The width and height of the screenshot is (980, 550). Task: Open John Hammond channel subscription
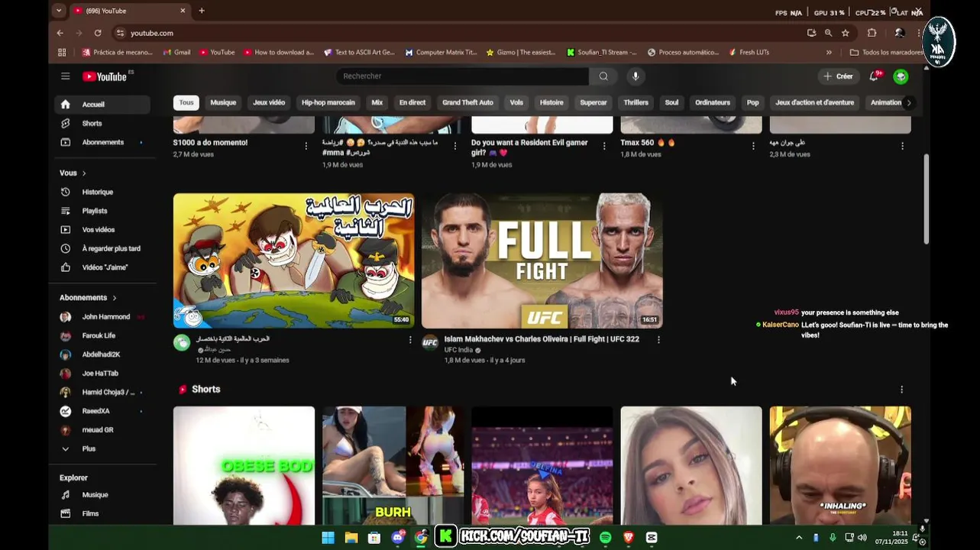[102, 317]
